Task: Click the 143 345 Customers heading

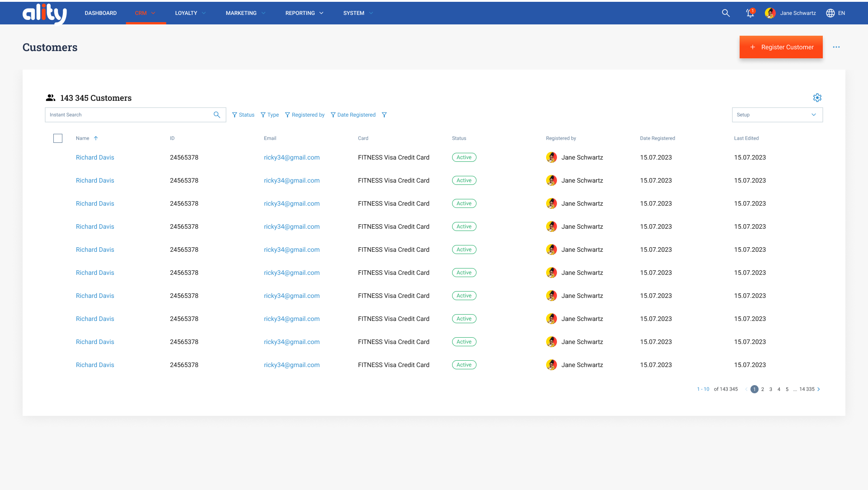Action: coord(96,98)
